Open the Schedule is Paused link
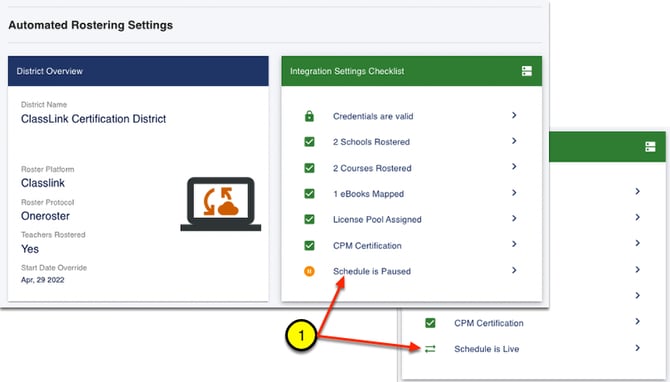This screenshot has width=670, height=382. click(x=372, y=271)
